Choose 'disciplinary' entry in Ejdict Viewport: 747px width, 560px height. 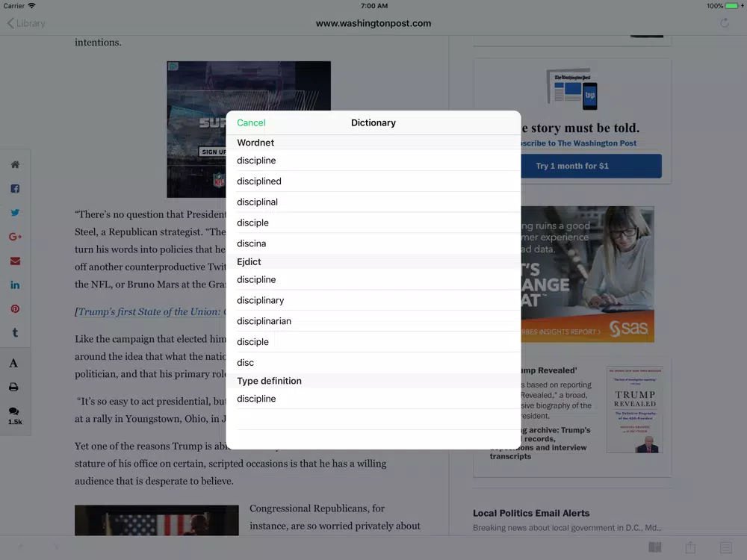click(373, 300)
